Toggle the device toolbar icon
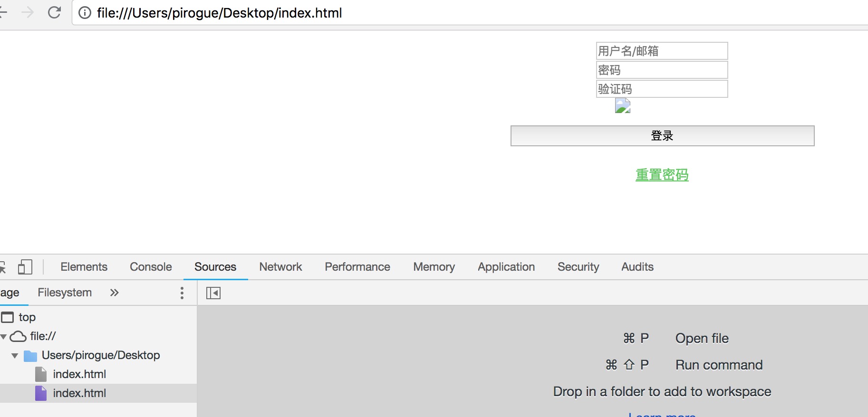Screen dimensions: 868x417 point(25,267)
